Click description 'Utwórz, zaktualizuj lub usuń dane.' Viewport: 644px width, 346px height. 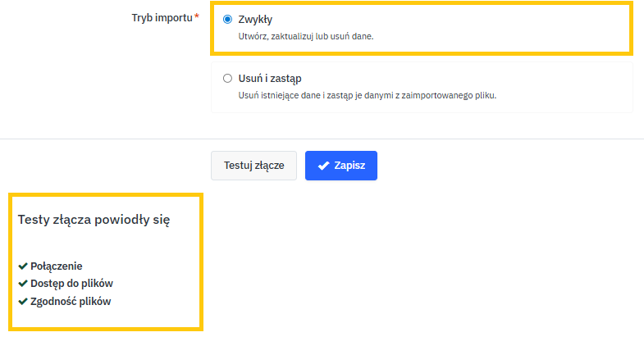click(306, 37)
